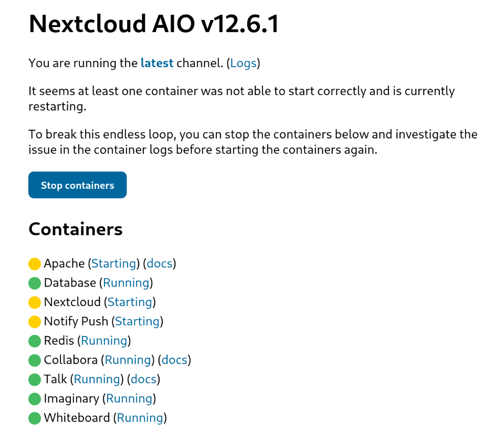This screenshot has width=504, height=433.
Task: Open the Collabora docs link
Action: [174, 360]
